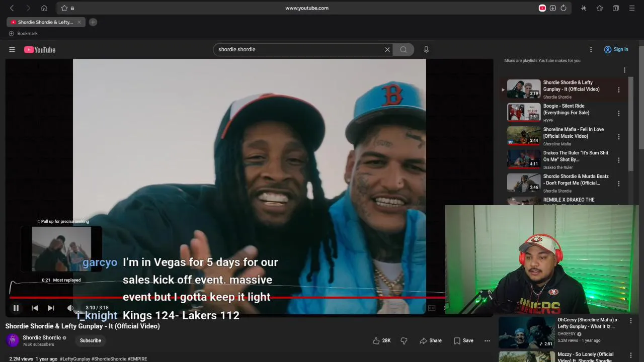Pause the video with the pause button

(x=16, y=308)
